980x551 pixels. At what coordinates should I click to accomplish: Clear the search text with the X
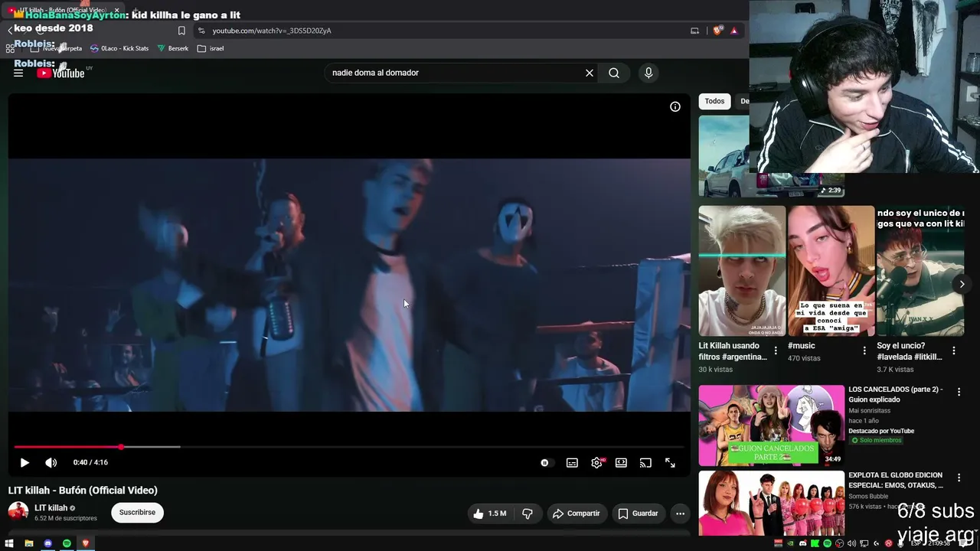tap(590, 73)
